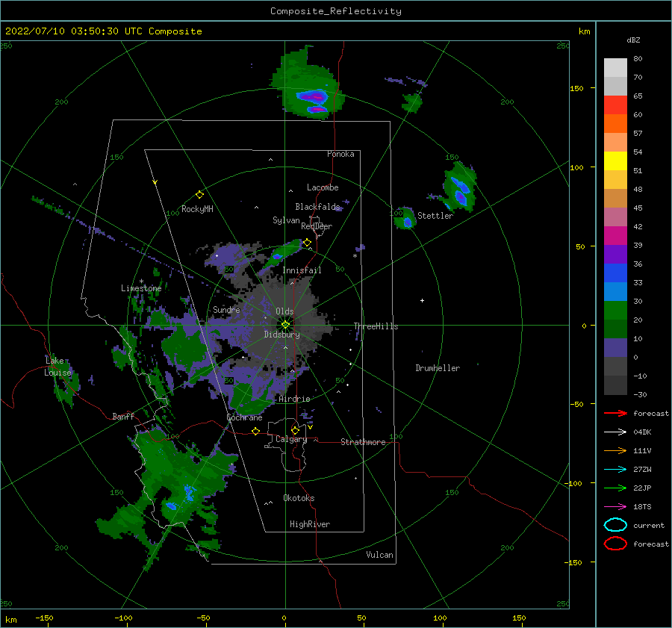This screenshot has width=672, height=628.
Task: Click the white 04DK arrow icon
Action: click(615, 432)
